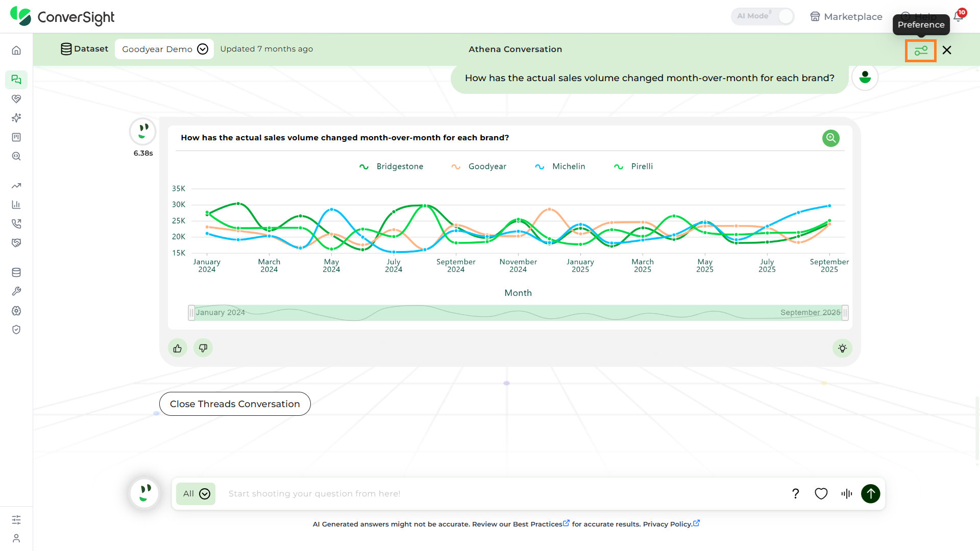Open the phone call sidebar icon

[x=16, y=224]
